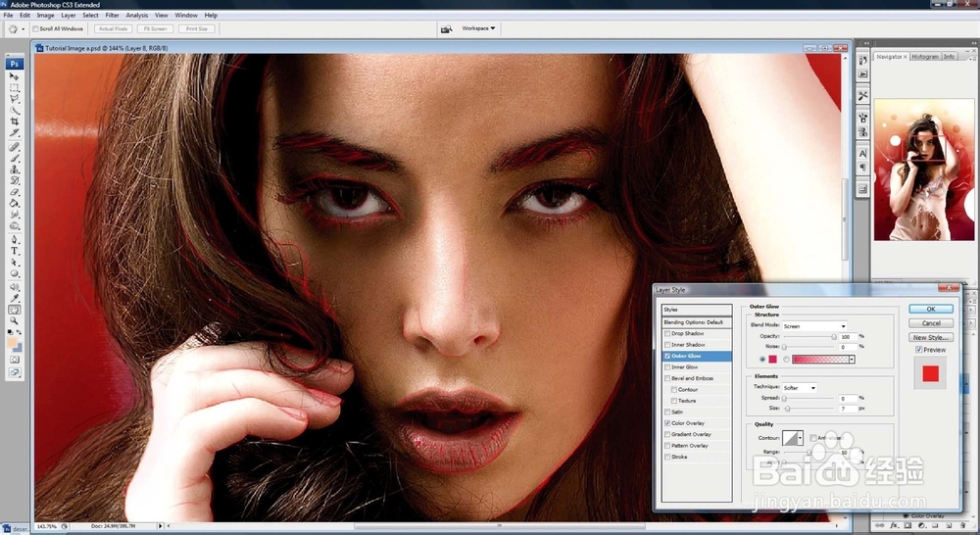Click the Opacity slider handle

[x=834, y=337]
